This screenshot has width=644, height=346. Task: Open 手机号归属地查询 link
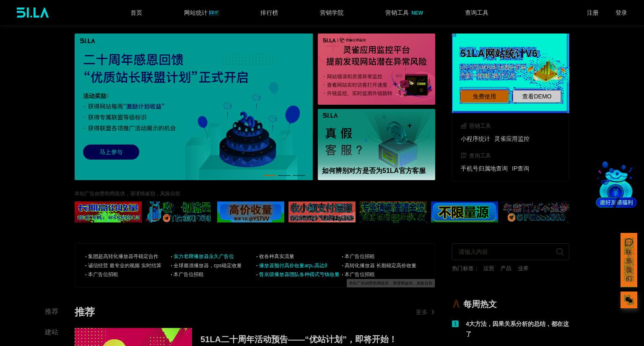484,168
